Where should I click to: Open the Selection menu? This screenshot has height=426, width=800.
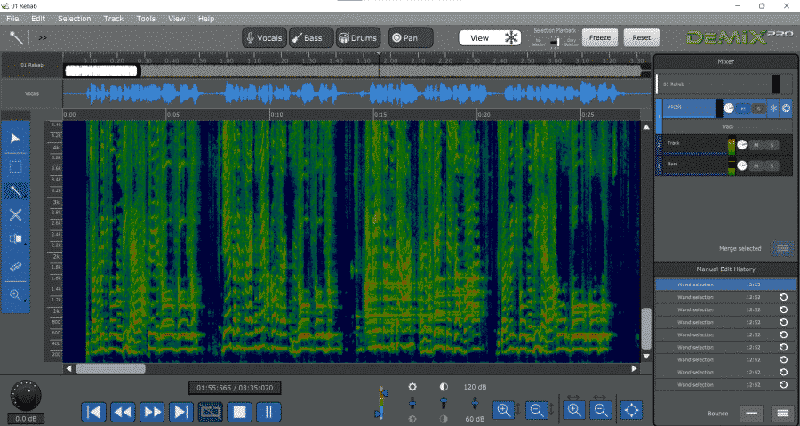pos(74,18)
